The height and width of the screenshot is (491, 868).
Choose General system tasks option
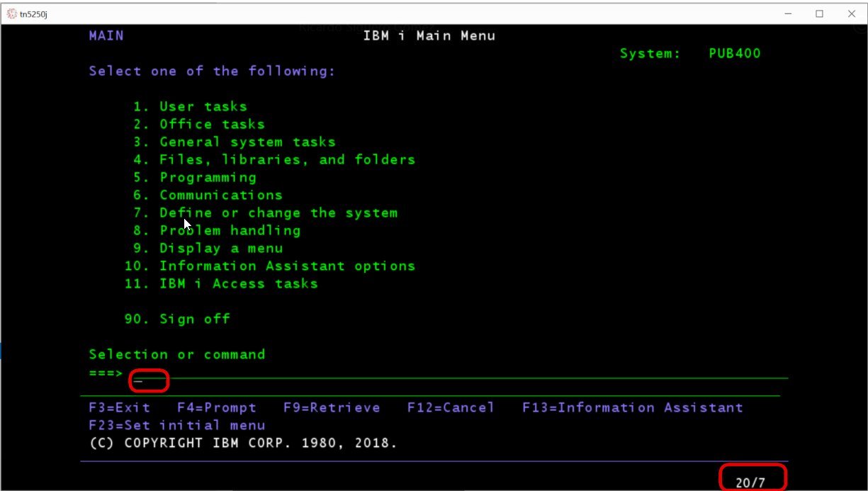[x=247, y=142]
